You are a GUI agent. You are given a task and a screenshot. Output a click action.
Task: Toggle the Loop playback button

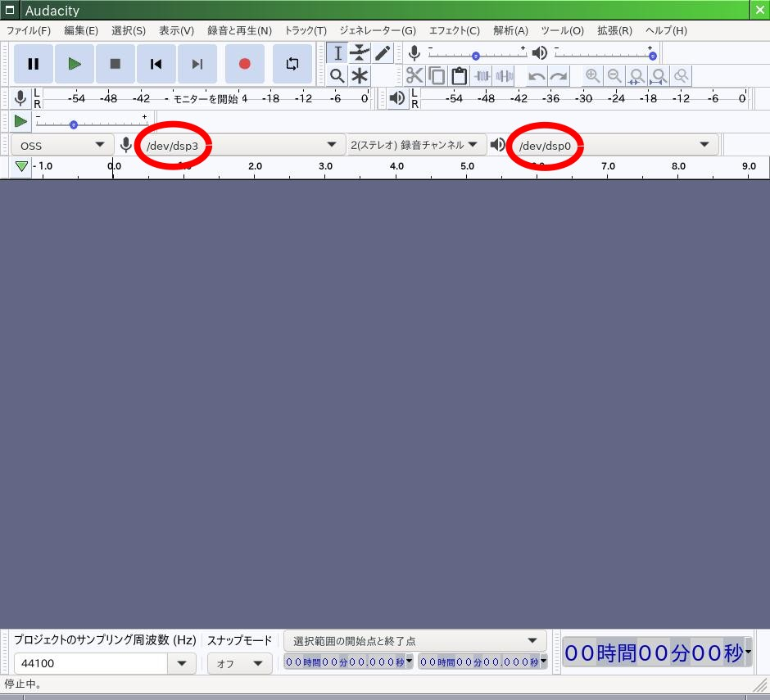click(292, 64)
